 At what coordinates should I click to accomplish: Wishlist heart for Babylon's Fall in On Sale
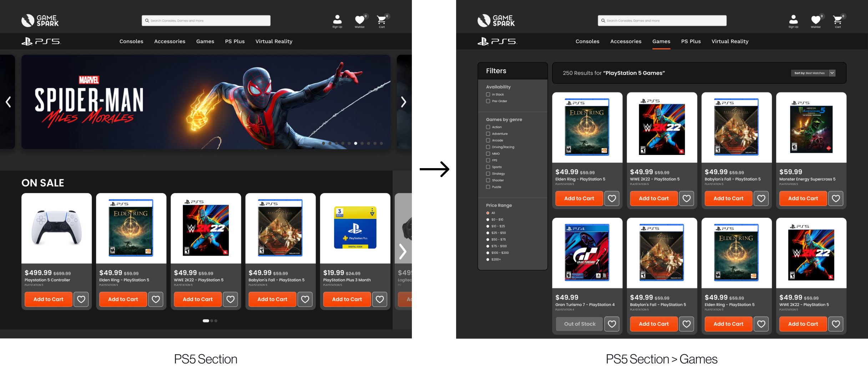[x=305, y=299]
